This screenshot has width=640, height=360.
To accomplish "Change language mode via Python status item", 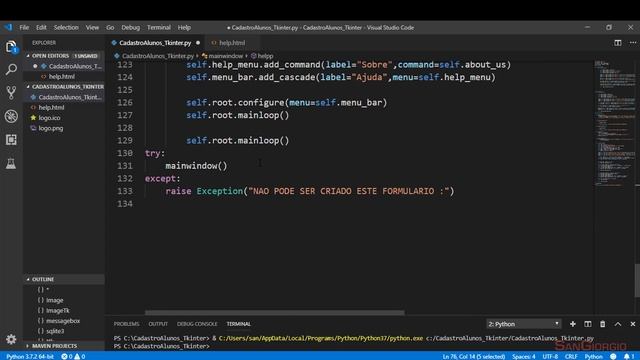I will coord(593,356).
